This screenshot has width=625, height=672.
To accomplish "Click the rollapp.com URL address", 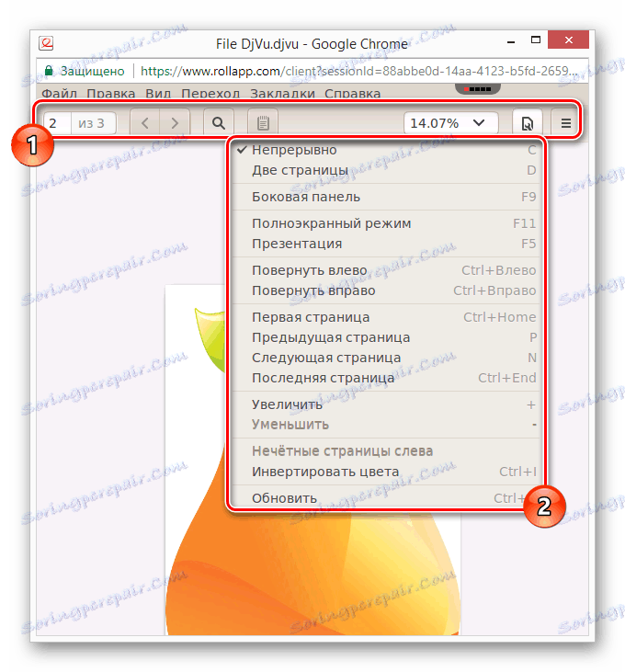I will pos(359,71).
